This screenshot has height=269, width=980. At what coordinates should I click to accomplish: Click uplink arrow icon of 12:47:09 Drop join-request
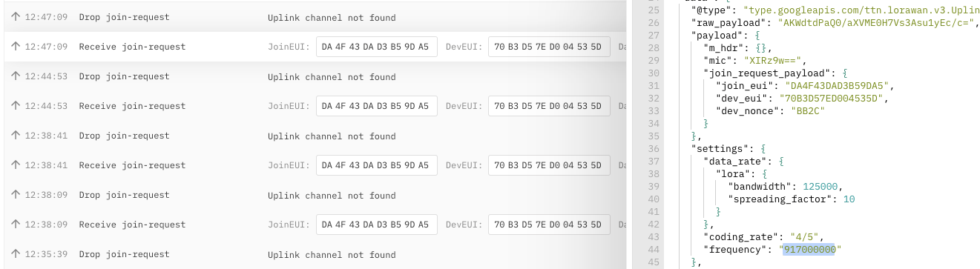[x=16, y=17]
